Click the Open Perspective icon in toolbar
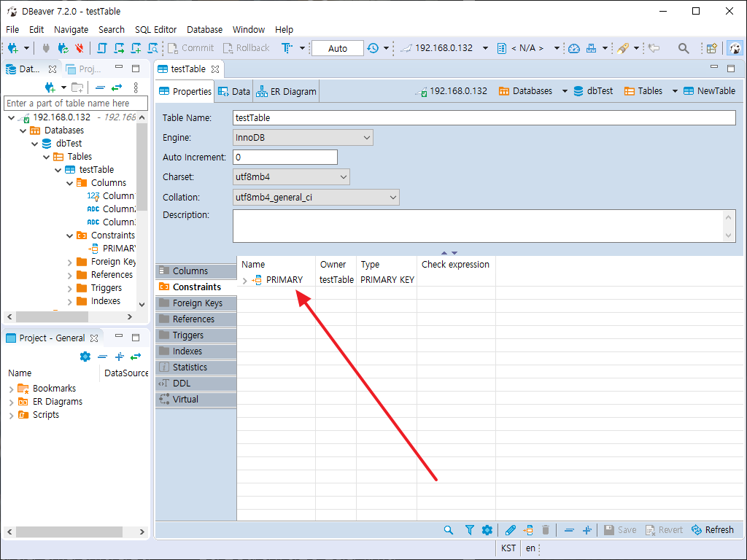The width and height of the screenshot is (747, 560). (x=712, y=48)
